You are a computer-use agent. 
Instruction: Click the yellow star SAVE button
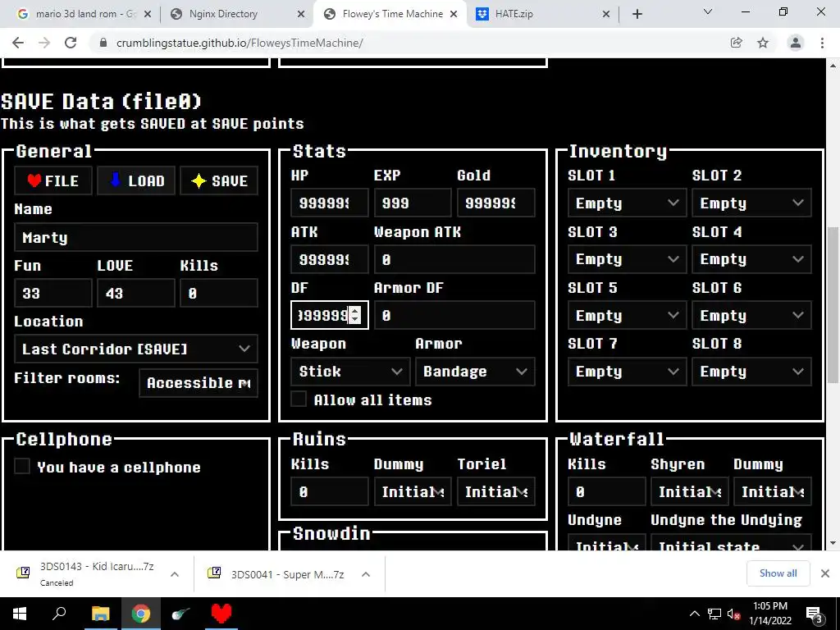click(x=219, y=180)
